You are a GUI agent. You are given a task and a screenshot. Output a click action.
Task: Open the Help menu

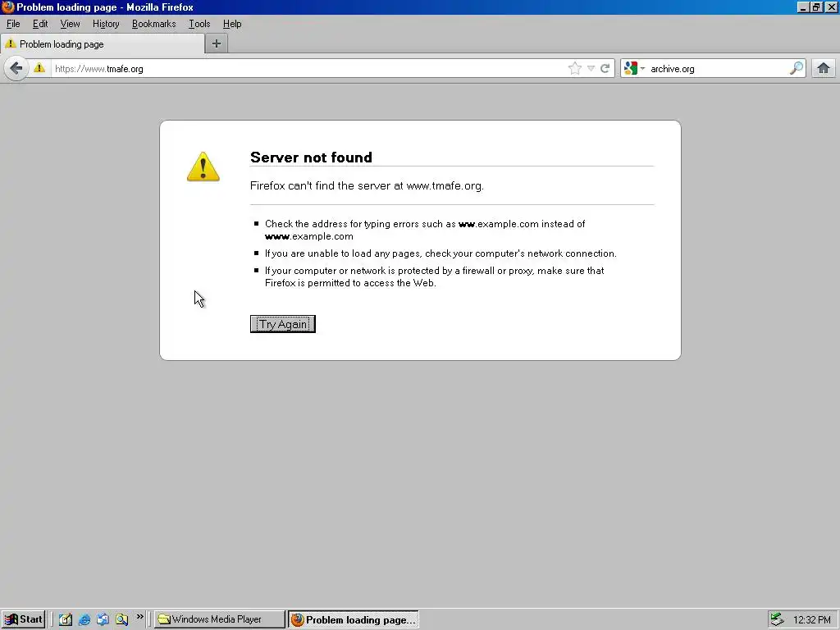[232, 24]
